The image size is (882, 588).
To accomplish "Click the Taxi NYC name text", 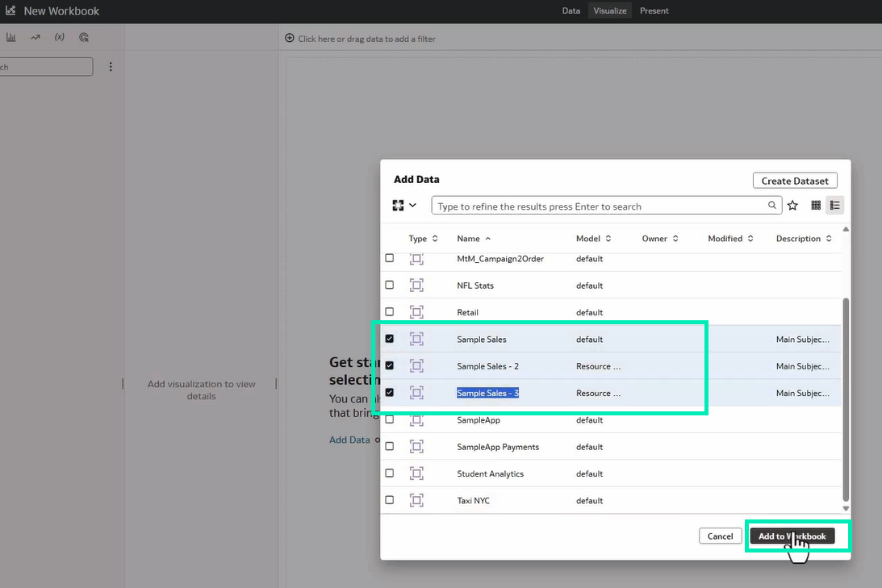I will click(x=473, y=501).
